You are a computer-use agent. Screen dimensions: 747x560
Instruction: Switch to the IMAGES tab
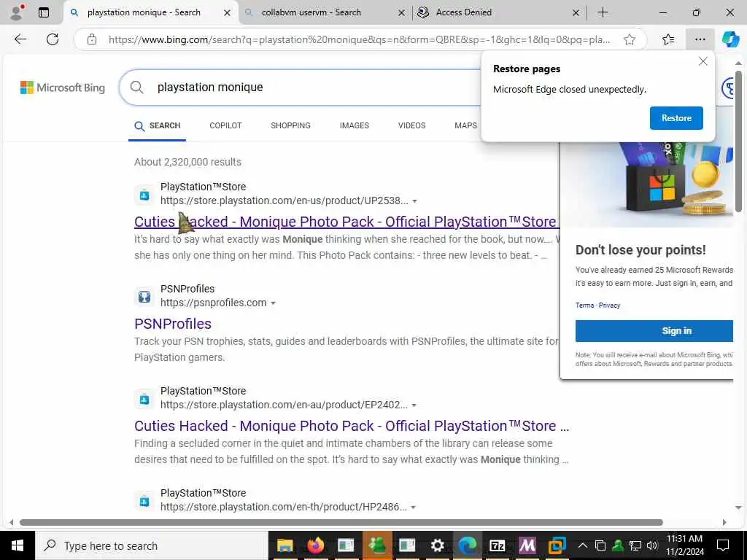point(355,125)
